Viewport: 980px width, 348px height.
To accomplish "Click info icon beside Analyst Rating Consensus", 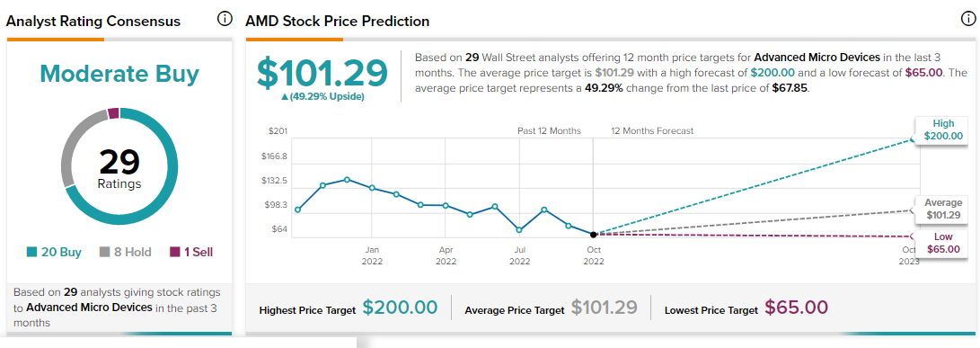I will click(225, 19).
